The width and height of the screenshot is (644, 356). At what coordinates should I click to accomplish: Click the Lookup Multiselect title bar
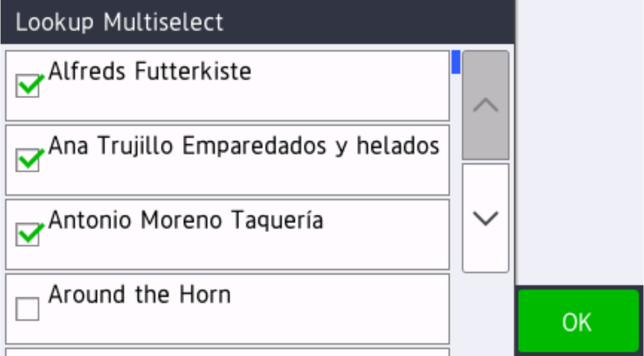pos(257,22)
